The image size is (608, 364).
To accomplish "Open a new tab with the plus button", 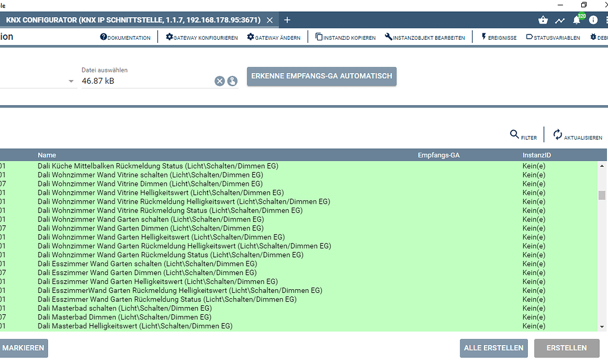I will [x=287, y=20].
